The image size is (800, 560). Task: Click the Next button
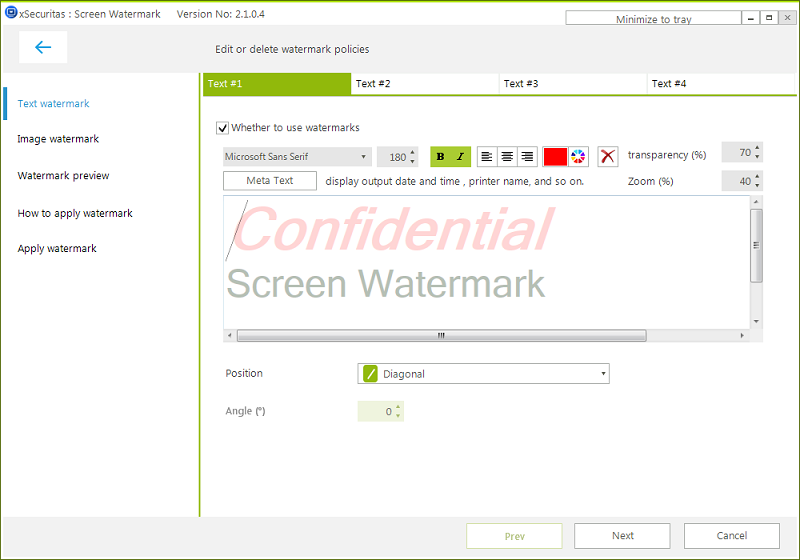622,536
